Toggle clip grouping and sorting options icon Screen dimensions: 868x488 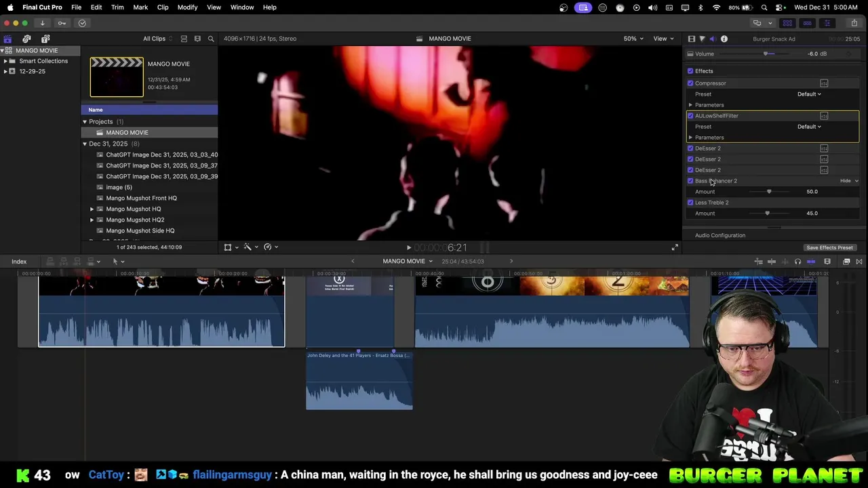(184, 39)
